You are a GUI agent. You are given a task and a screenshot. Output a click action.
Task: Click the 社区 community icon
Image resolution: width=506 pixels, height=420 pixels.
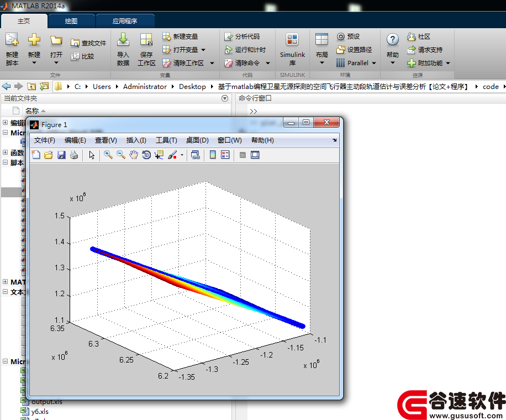click(411, 36)
